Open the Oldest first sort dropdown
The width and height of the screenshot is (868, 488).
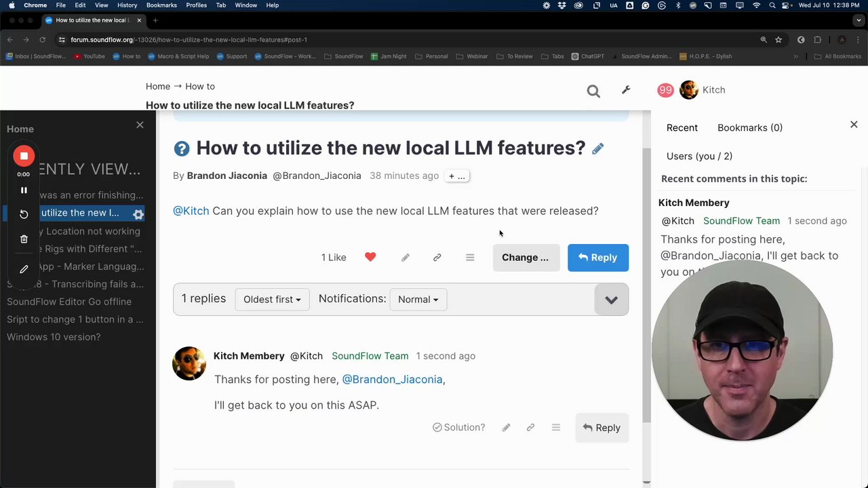tap(272, 300)
